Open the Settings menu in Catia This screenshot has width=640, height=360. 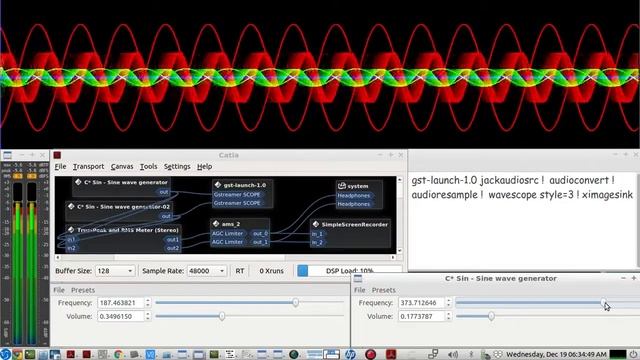(177, 167)
